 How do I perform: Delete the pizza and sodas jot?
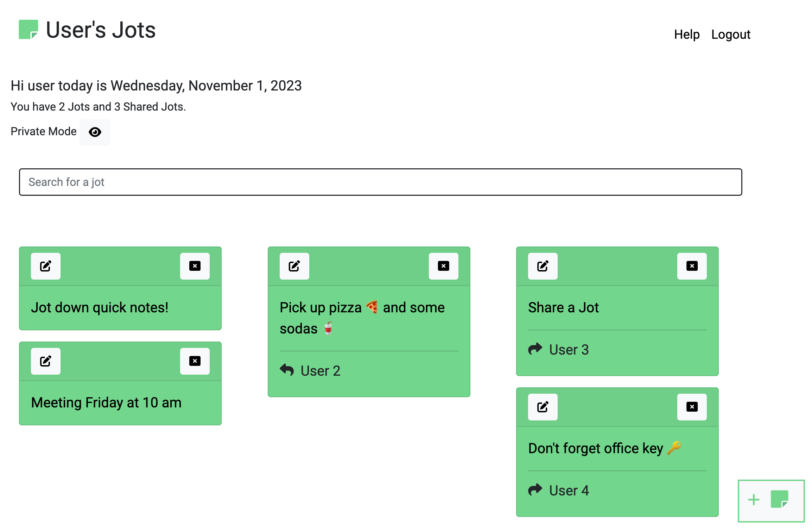click(444, 266)
